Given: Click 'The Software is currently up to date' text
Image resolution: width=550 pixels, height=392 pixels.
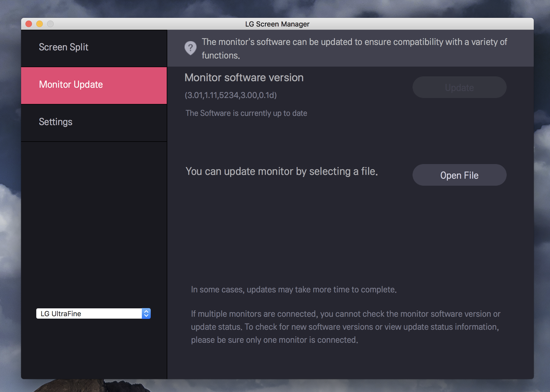Looking at the screenshot, I should (x=246, y=113).
